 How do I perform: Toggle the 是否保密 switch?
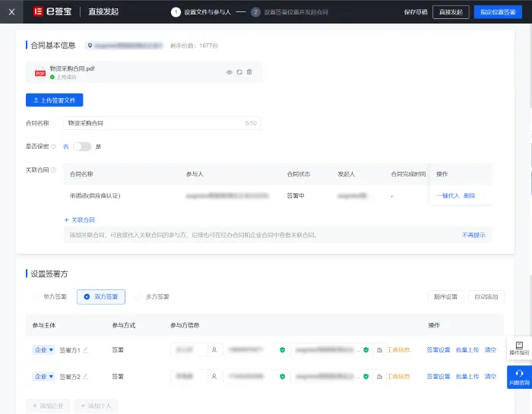(x=82, y=147)
